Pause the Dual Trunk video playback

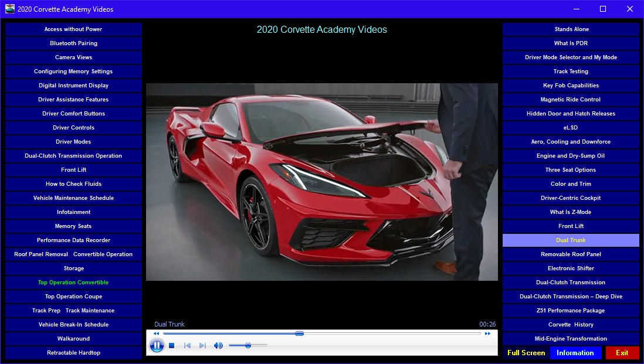[157, 345]
